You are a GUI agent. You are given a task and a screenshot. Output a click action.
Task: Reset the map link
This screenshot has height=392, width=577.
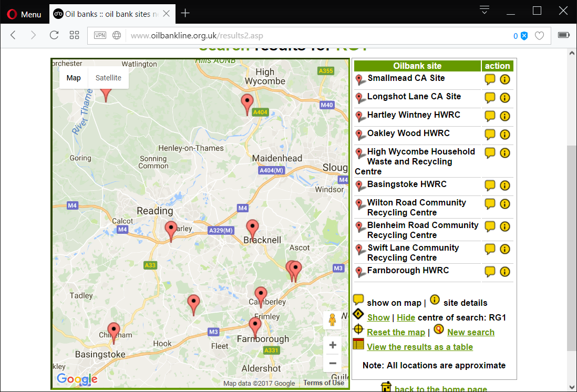click(x=396, y=332)
